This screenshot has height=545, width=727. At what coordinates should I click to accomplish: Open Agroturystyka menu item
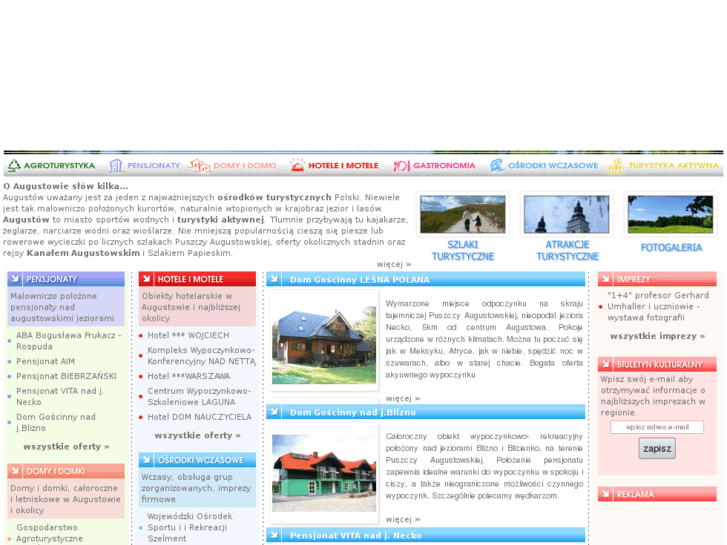(59, 166)
